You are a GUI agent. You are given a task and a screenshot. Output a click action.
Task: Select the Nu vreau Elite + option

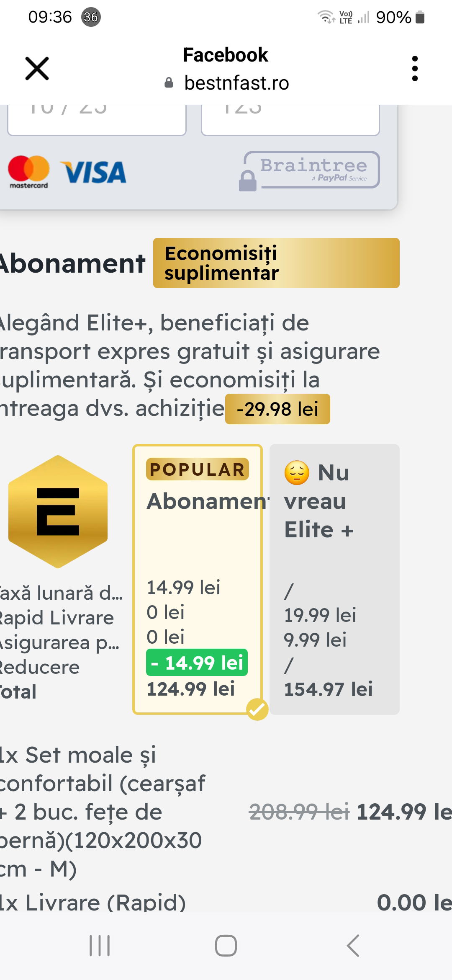(x=334, y=579)
